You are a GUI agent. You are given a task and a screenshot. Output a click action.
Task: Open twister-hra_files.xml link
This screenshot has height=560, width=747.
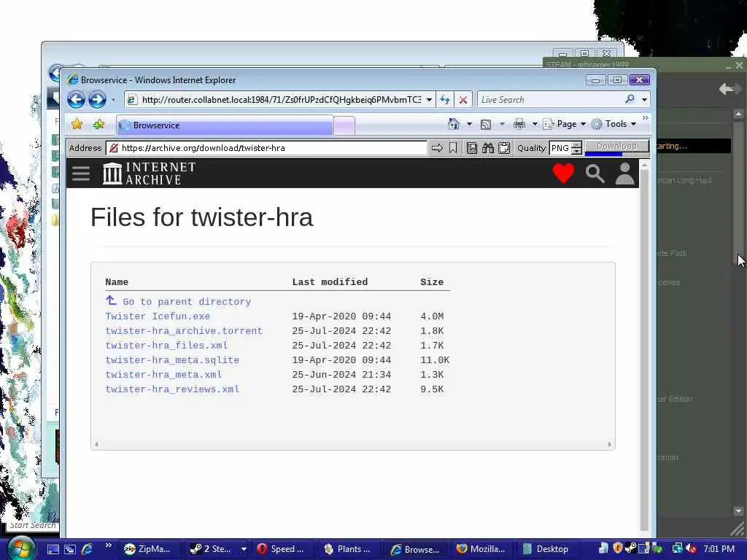(166, 345)
